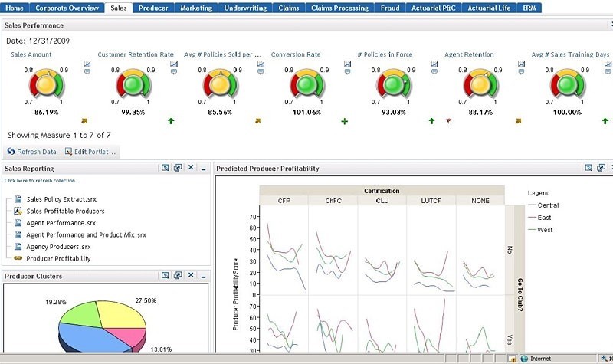Click edit icon in Predicted Producer Profitability header

tap(588, 168)
